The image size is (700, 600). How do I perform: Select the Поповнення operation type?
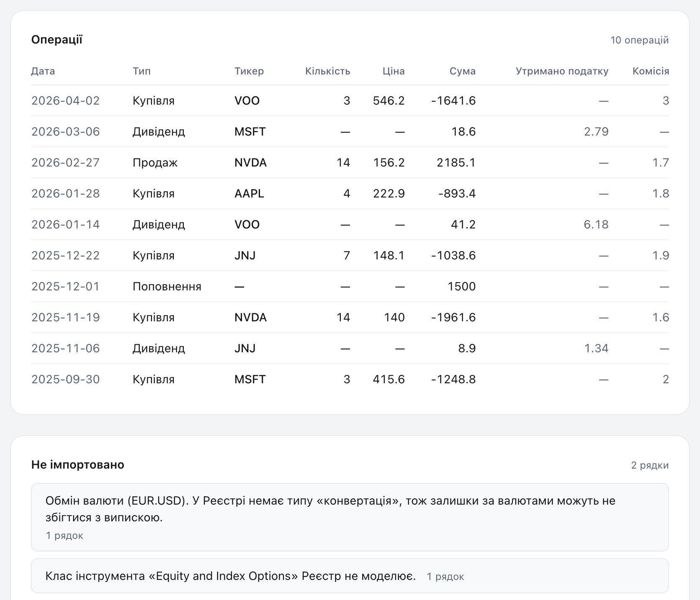(167, 287)
